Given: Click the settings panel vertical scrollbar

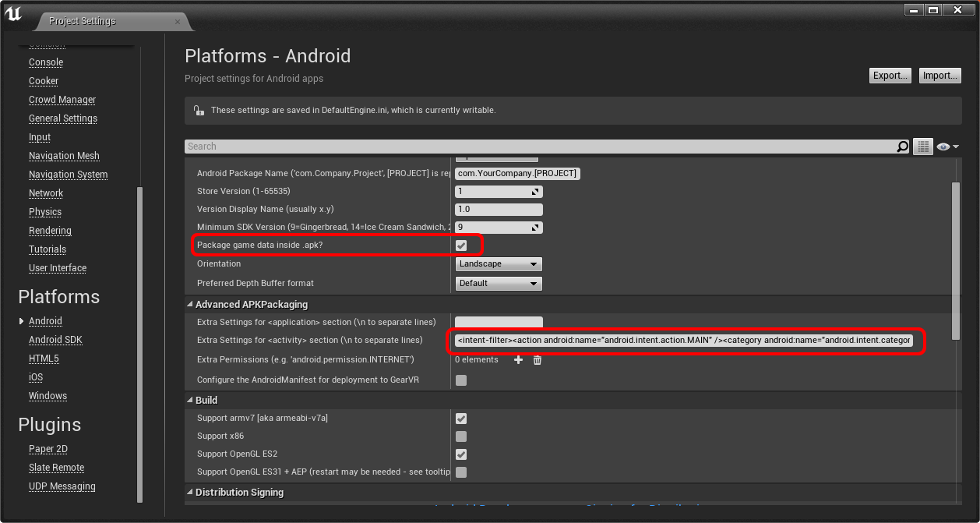Looking at the screenshot, I should pyautogui.click(x=956, y=261).
